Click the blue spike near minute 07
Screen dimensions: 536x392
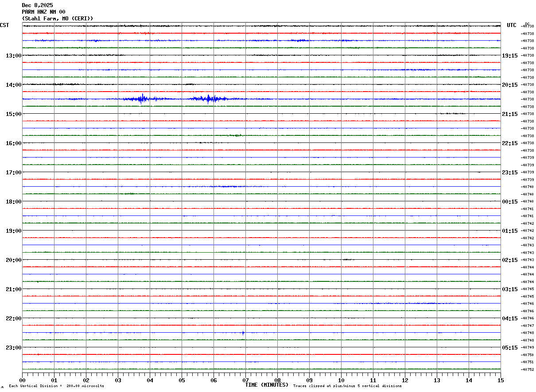point(243,333)
